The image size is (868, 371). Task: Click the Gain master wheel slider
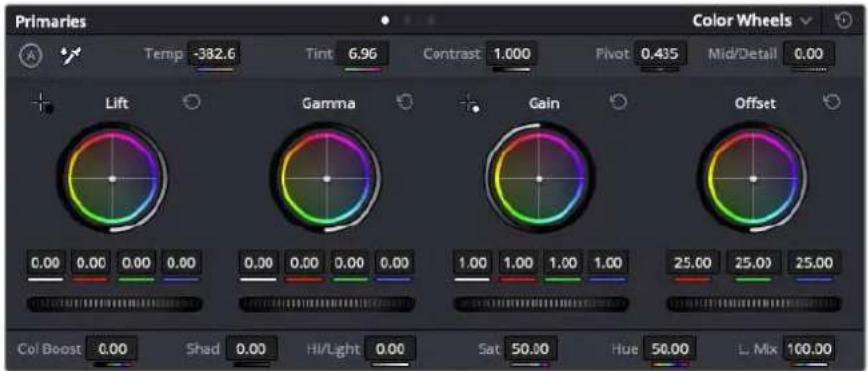pos(541,304)
